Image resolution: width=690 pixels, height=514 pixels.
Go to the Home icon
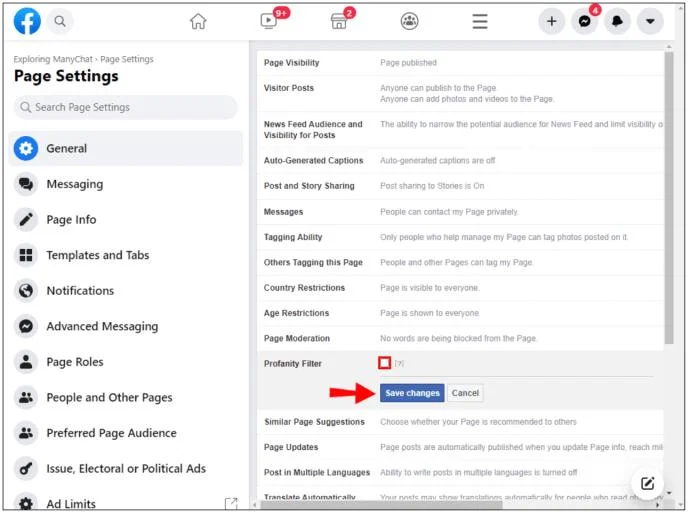[x=198, y=21]
